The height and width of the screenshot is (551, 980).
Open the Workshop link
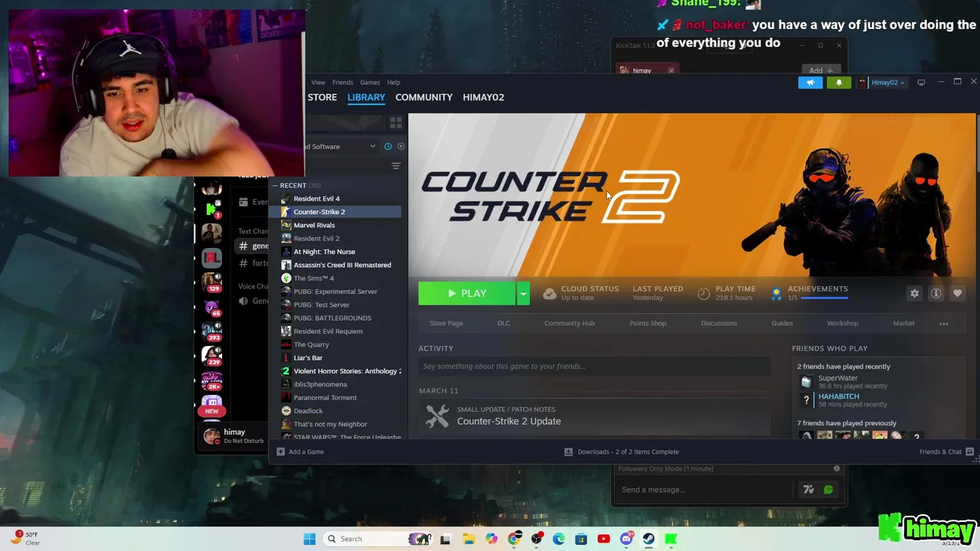tap(842, 323)
